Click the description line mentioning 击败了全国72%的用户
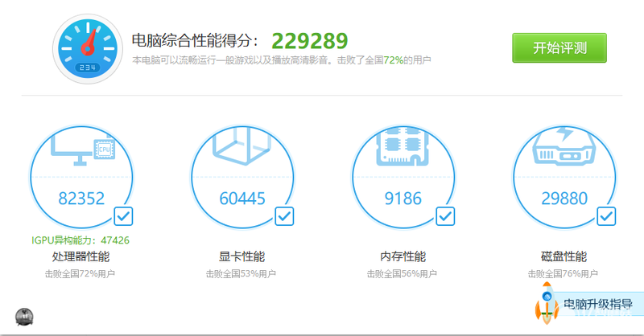 pyautogui.click(x=281, y=60)
